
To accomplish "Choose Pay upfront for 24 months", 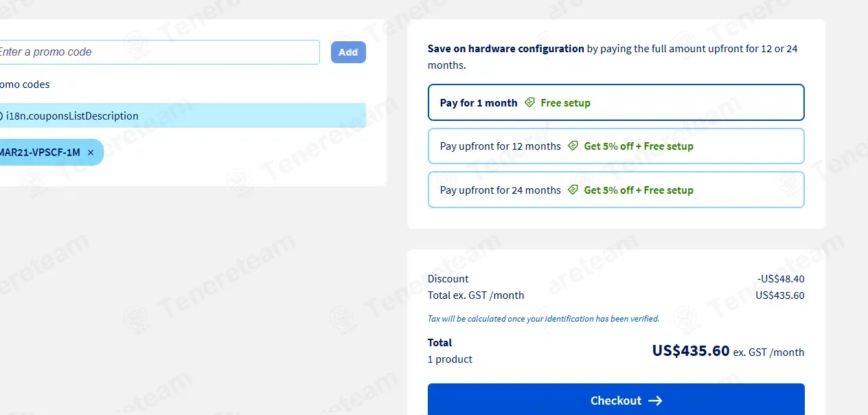I will pos(501,190).
